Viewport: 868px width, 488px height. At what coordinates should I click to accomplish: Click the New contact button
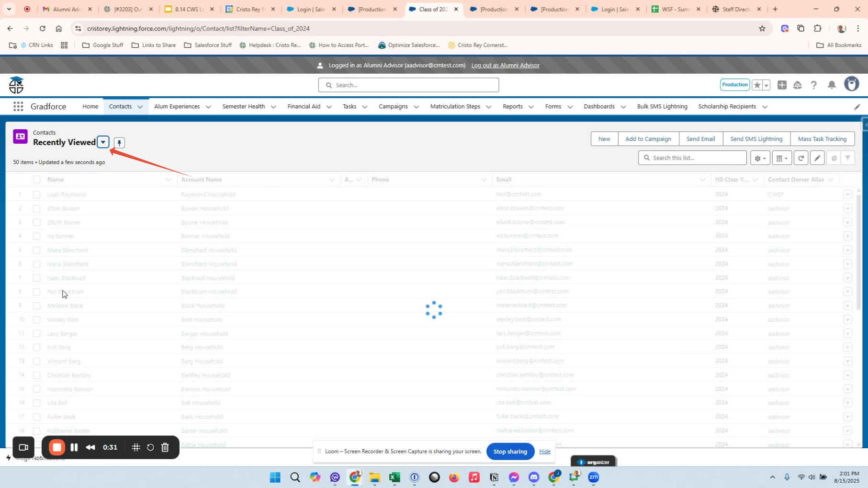[604, 139]
